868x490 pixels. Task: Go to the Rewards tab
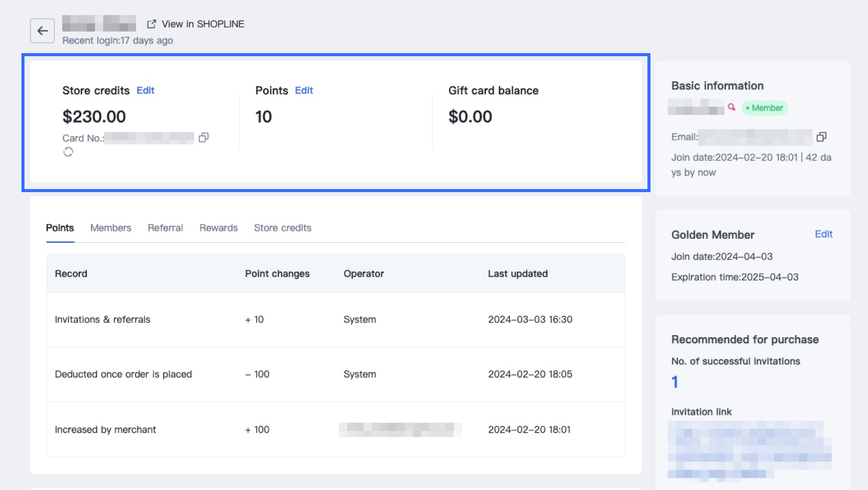(x=219, y=228)
